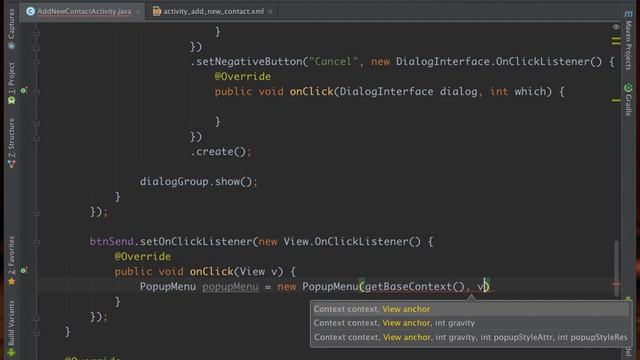
Task: Click fold marker at '});' after PopupMenu line
Action: 37,318
